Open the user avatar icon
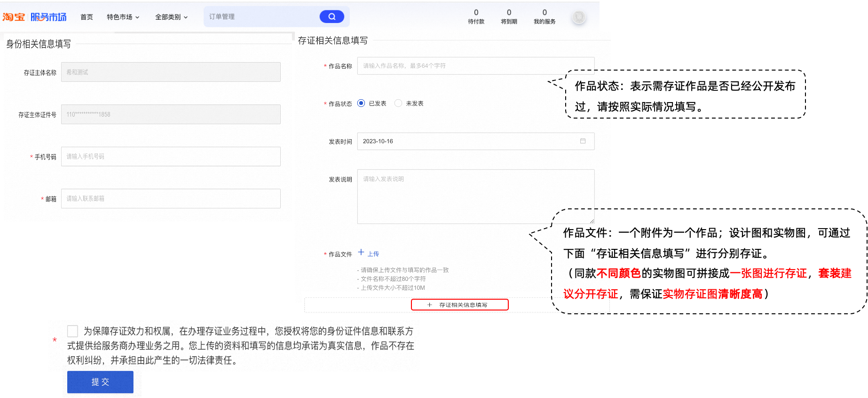 point(579,17)
